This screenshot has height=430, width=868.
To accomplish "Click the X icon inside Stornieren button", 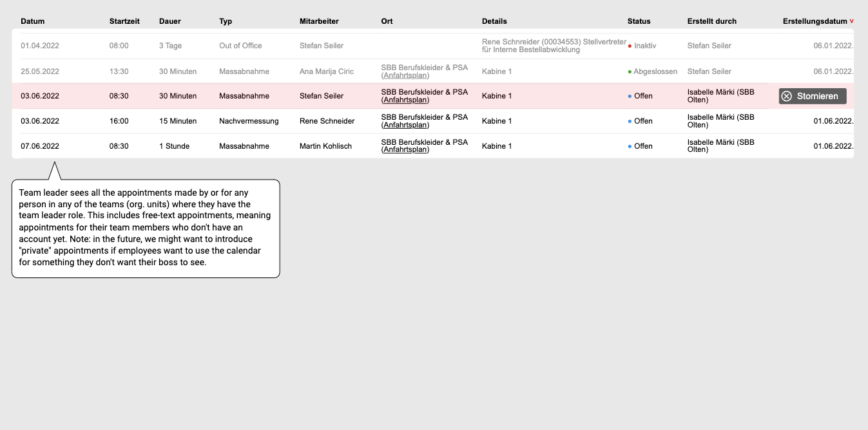I will [x=786, y=96].
